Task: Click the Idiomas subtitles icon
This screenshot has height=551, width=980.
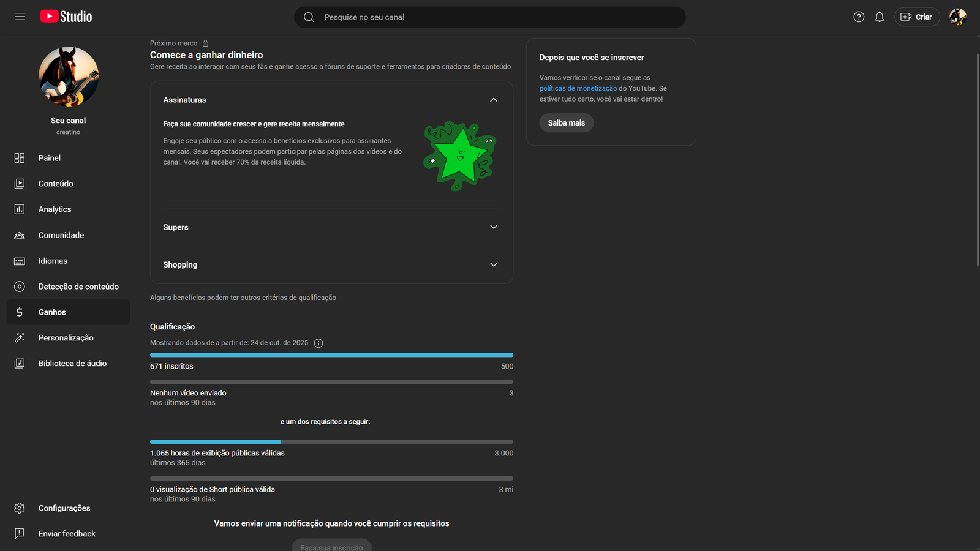Action: [20, 261]
